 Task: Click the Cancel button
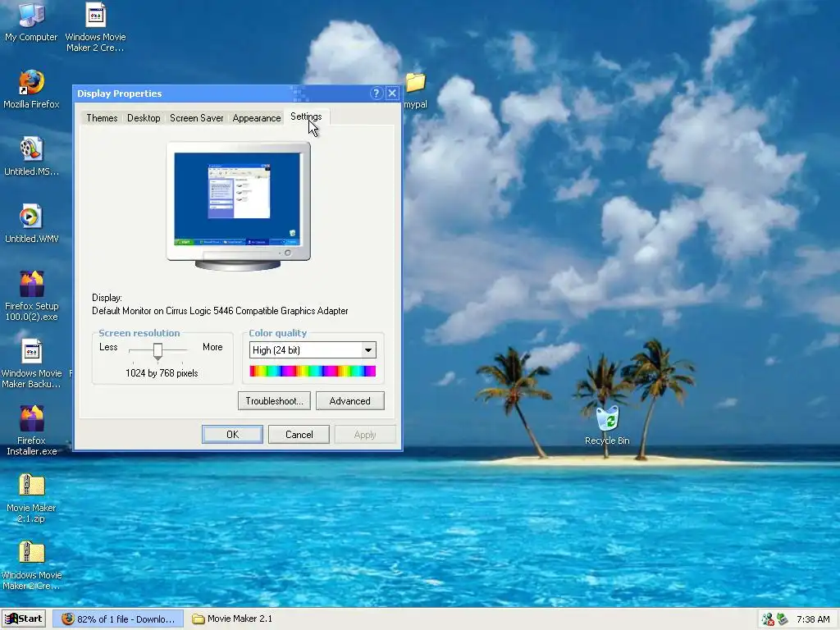click(299, 435)
